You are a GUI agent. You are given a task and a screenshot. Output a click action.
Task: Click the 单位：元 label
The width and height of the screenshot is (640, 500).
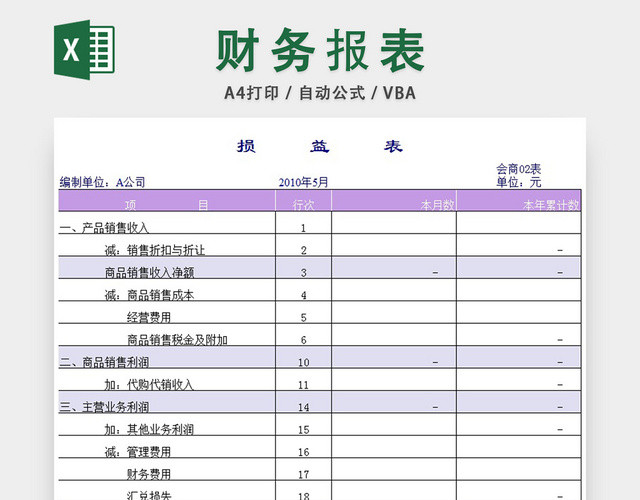pos(518,182)
